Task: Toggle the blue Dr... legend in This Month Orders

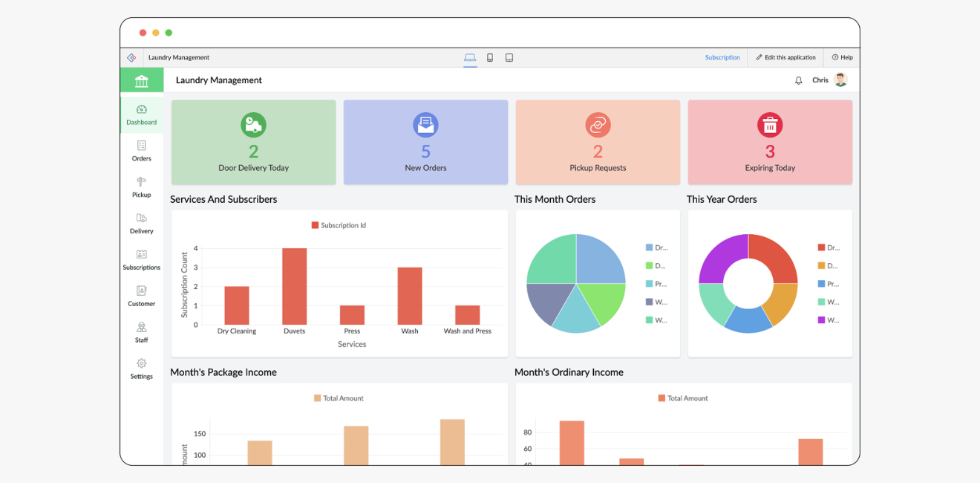Action: pyautogui.click(x=656, y=247)
